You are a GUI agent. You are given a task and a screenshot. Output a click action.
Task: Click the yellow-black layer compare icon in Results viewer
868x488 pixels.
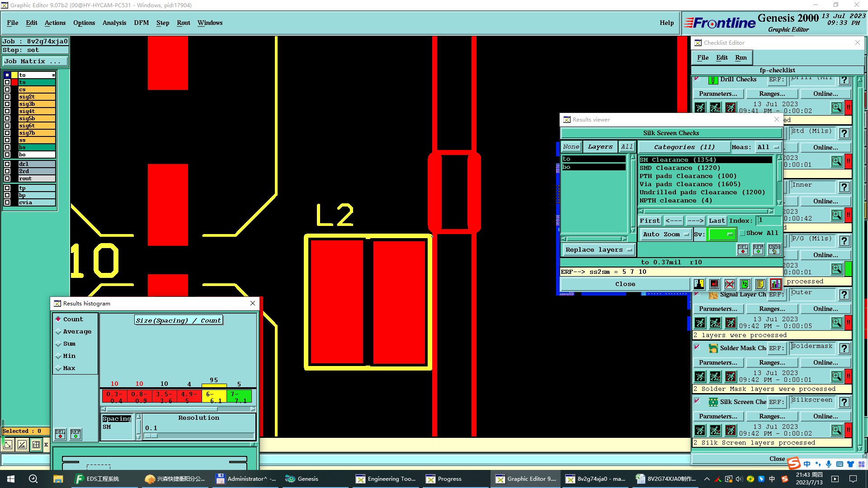[x=699, y=284]
